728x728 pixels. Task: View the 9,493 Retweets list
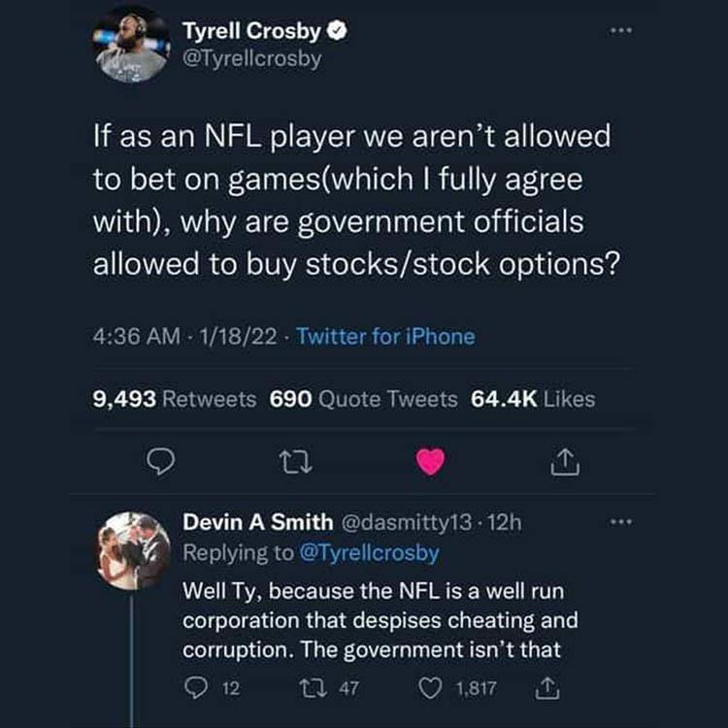[174, 399]
